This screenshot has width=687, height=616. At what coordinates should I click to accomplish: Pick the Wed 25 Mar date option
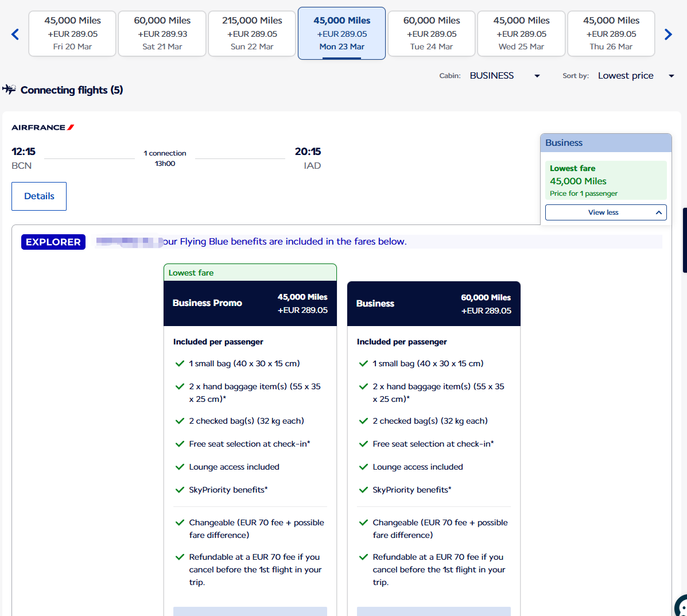pos(521,33)
